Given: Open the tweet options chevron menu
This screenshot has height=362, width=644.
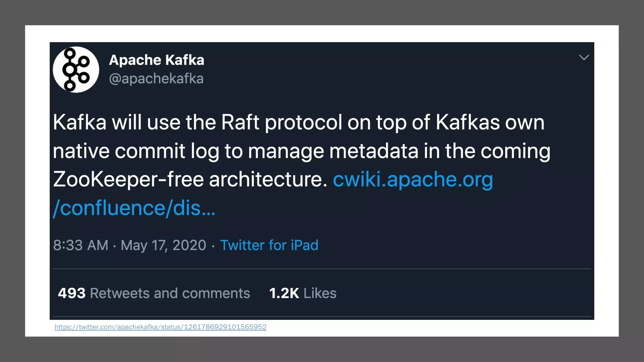Looking at the screenshot, I should (584, 58).
